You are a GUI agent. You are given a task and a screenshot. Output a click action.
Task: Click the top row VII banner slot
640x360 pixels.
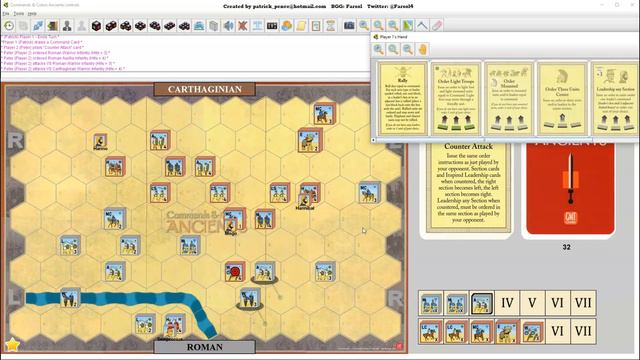[x=583, y=303]
